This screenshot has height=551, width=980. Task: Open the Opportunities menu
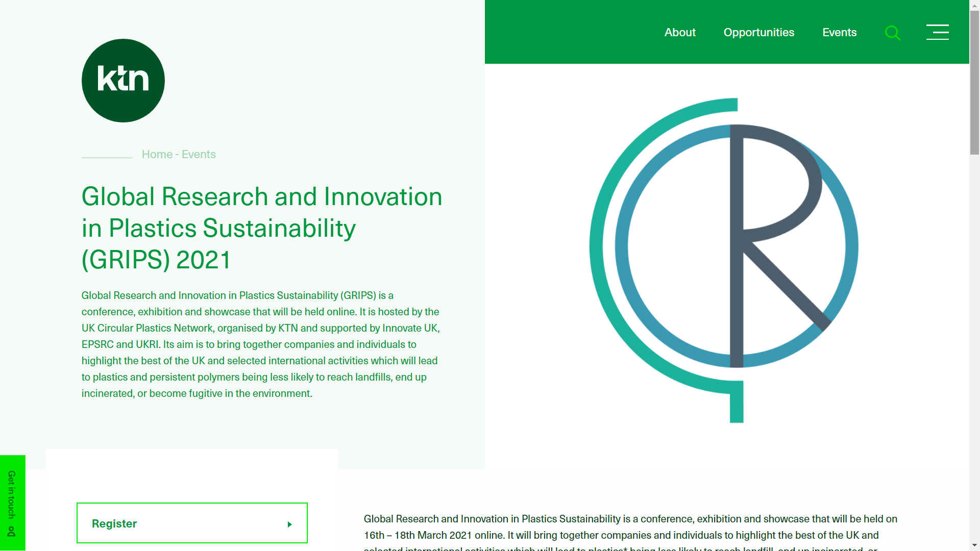click(758, 32)
